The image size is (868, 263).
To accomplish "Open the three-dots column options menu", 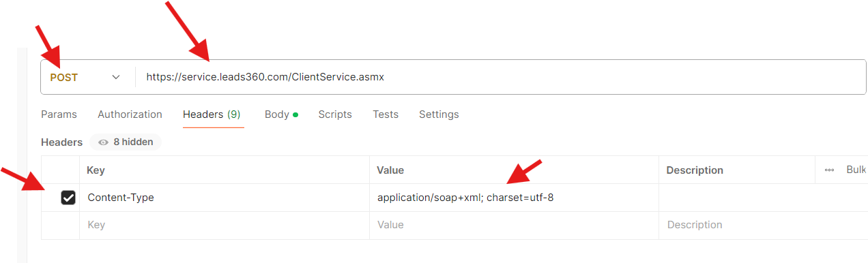I will tap(829, 170).
